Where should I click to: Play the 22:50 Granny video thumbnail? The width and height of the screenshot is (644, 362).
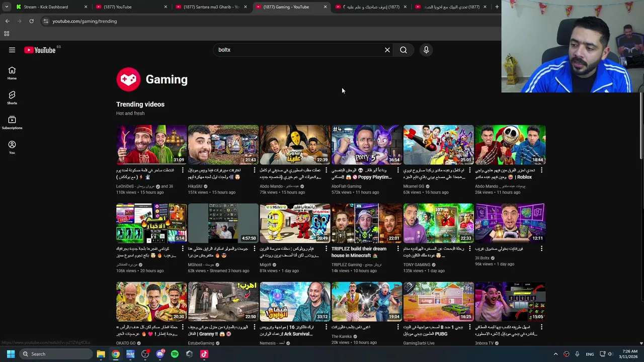(223, 302)
